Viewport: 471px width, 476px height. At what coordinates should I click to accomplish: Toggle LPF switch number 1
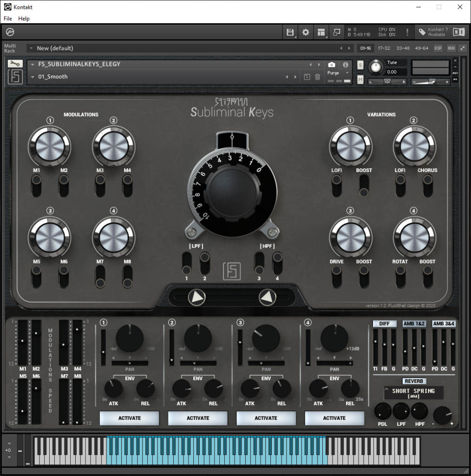187,263
